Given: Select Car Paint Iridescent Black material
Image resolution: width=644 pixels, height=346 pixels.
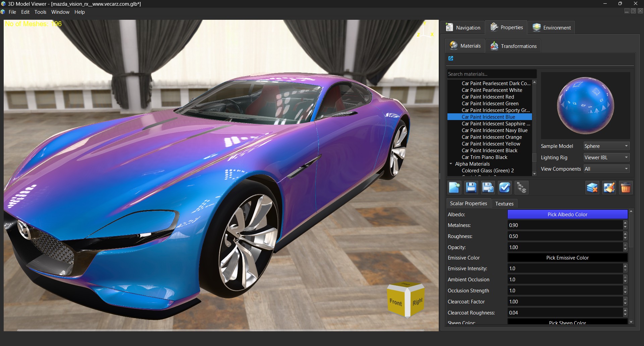Looking at the screenshot, I should tap(489, 151).
